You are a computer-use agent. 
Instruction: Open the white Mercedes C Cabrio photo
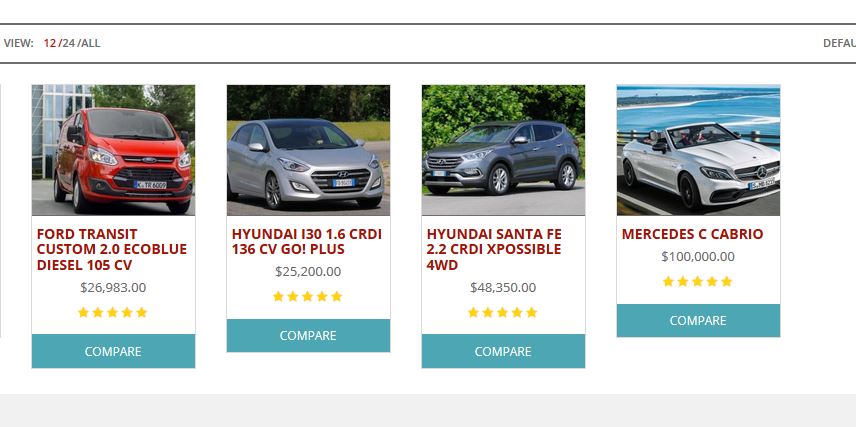pyautogui.click(x=698, y=150)
